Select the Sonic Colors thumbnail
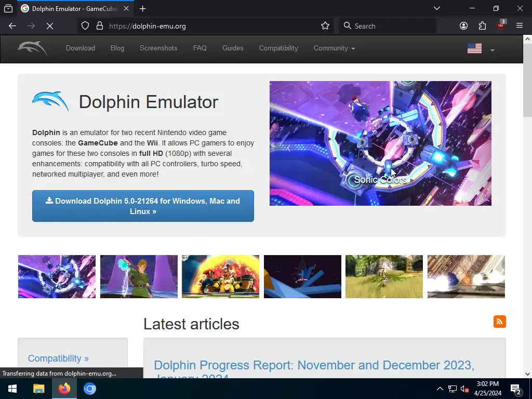Viewport: 532px width, 399px height. tap(57, 276)
